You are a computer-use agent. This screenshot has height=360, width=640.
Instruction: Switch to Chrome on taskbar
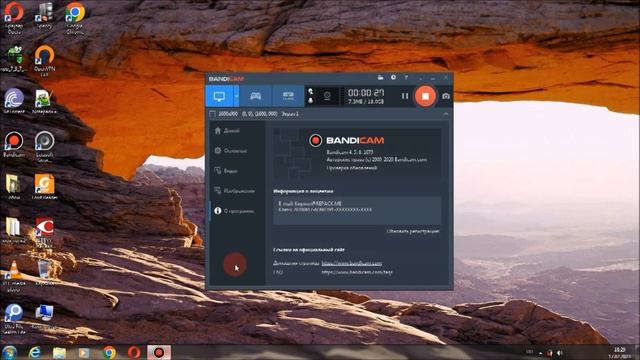109,352
